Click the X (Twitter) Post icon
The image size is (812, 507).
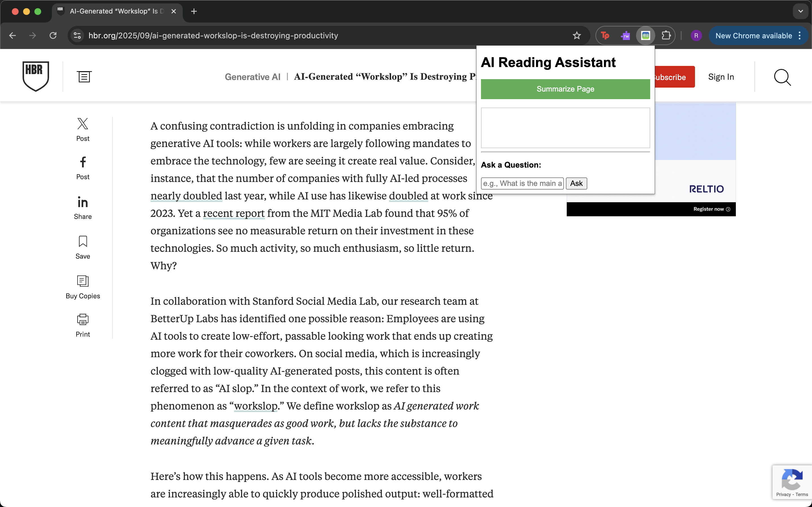point(83,124)
